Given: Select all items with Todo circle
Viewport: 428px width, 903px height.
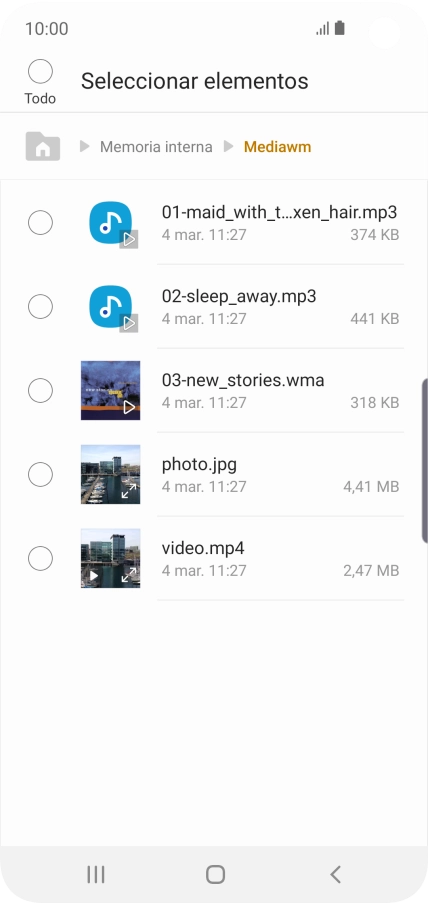Looking at the screenshot, I should click(40, 72).
